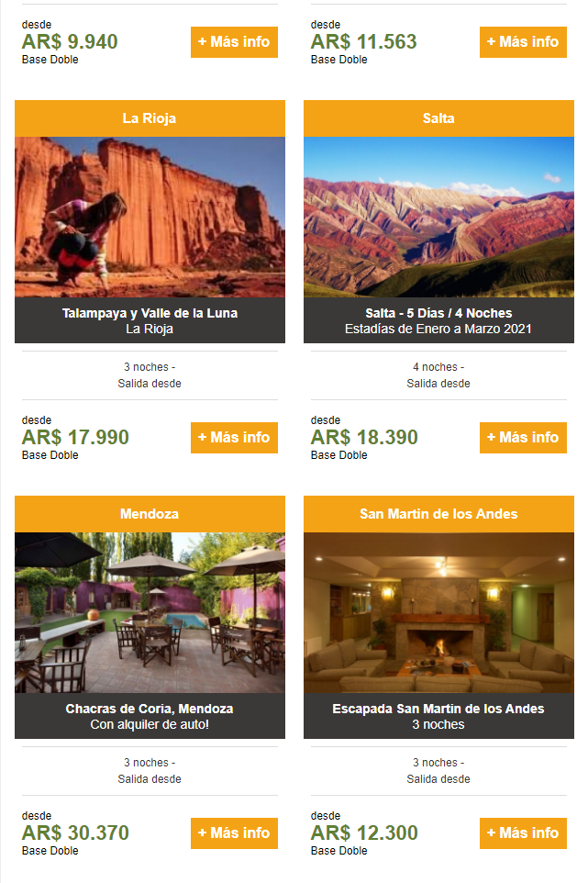Select San Martin de los Andes header

438,514
